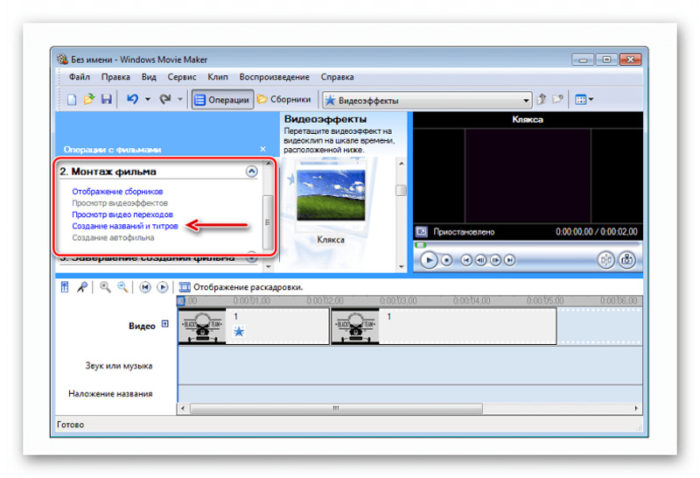Open the redo history dropdown arrow
The width and height of the screenshot is (700, 478).
coord(180,100)
